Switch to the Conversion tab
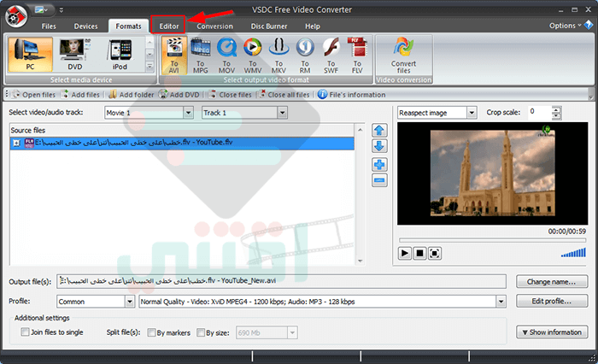Screen dimensions: 598x364 214,26
